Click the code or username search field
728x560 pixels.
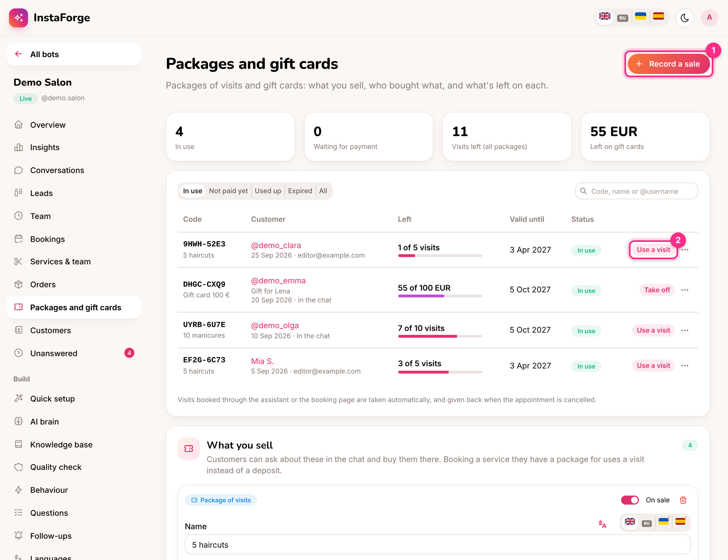tap(637, 191)
